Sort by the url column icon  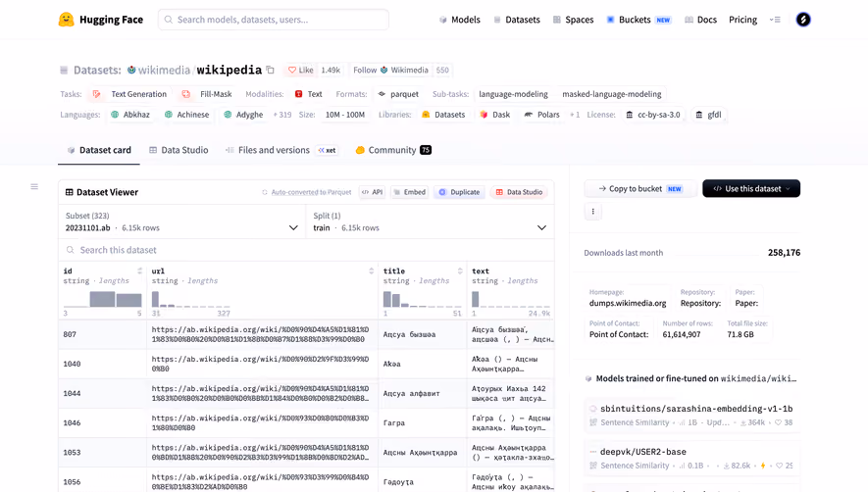[x=371, y=271]
